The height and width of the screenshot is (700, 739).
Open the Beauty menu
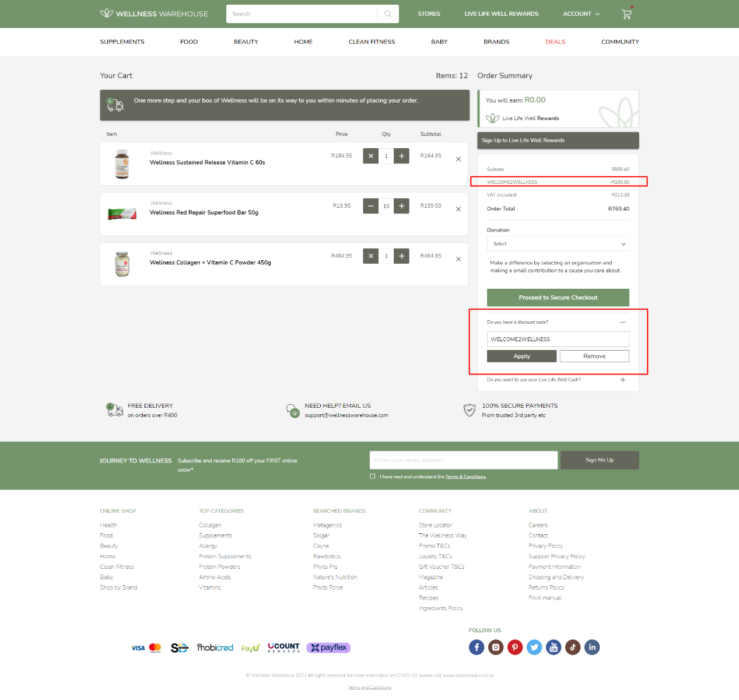[x=246, y=42]
